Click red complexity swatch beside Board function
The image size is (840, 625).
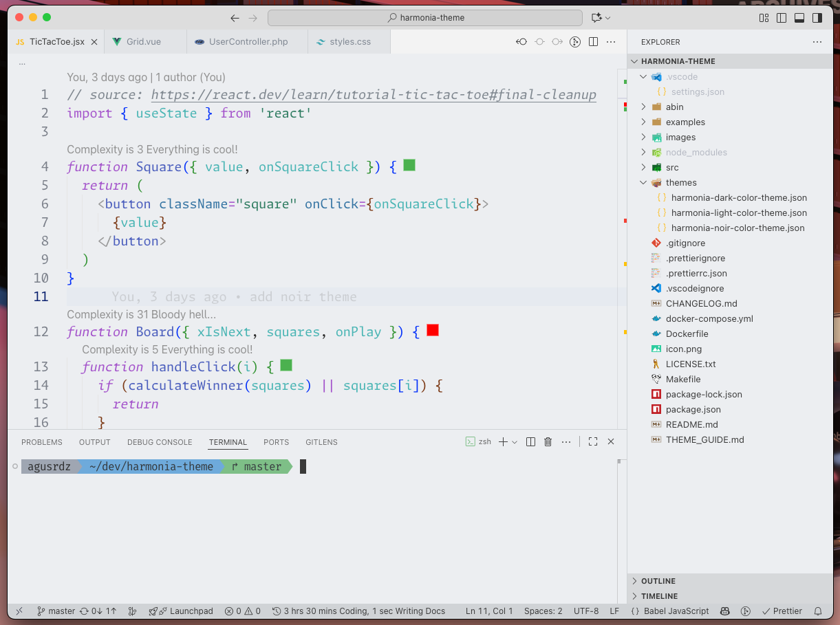pyautogui.click(x=433, y=331)
